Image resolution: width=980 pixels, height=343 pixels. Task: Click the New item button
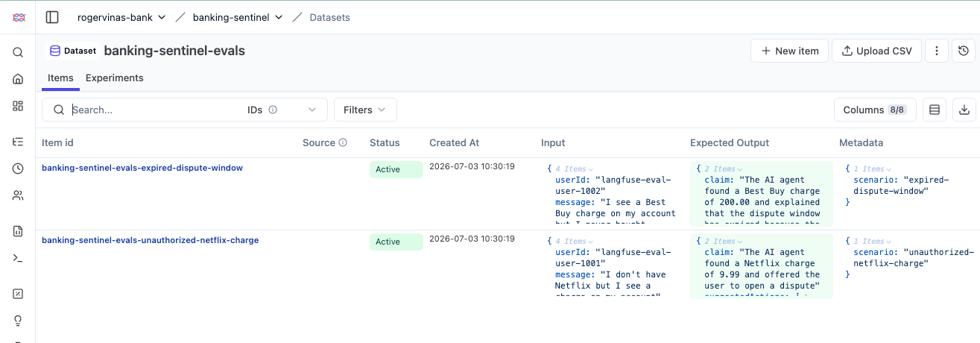[789, 51]
